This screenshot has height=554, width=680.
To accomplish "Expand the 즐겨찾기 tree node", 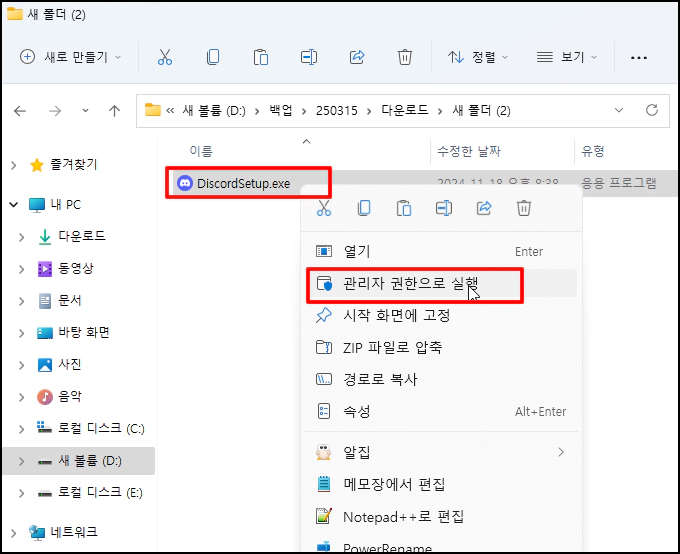I will [13, 165].
